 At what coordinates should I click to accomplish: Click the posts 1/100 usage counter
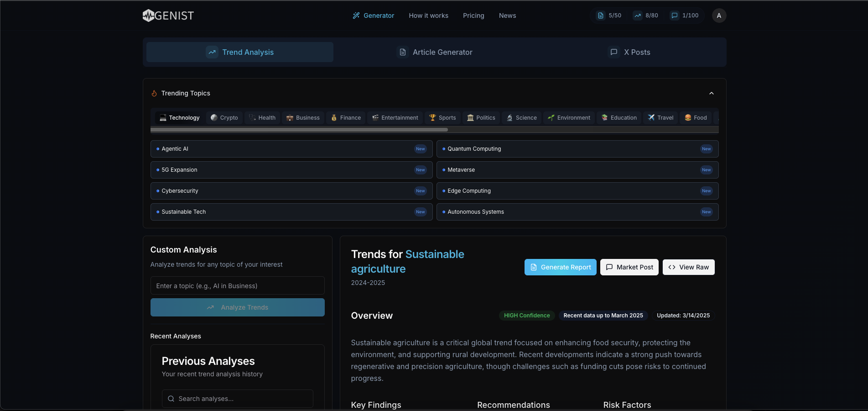coord(684,16)
